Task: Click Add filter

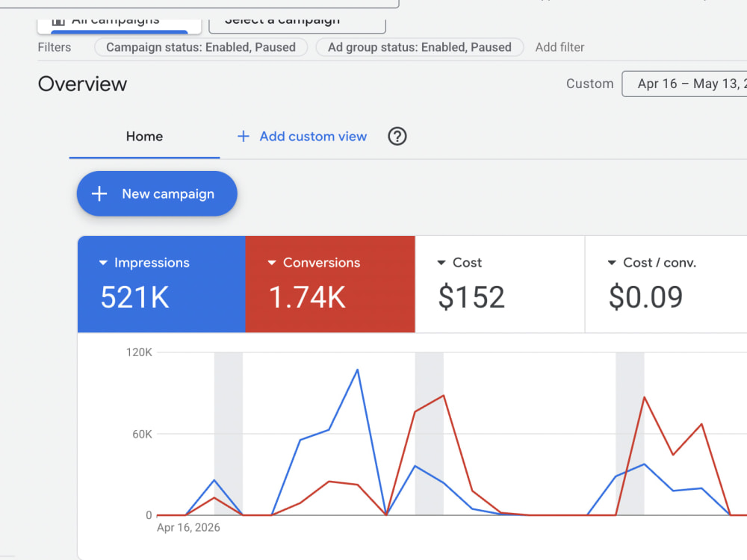Action: [x=560, y=47]
